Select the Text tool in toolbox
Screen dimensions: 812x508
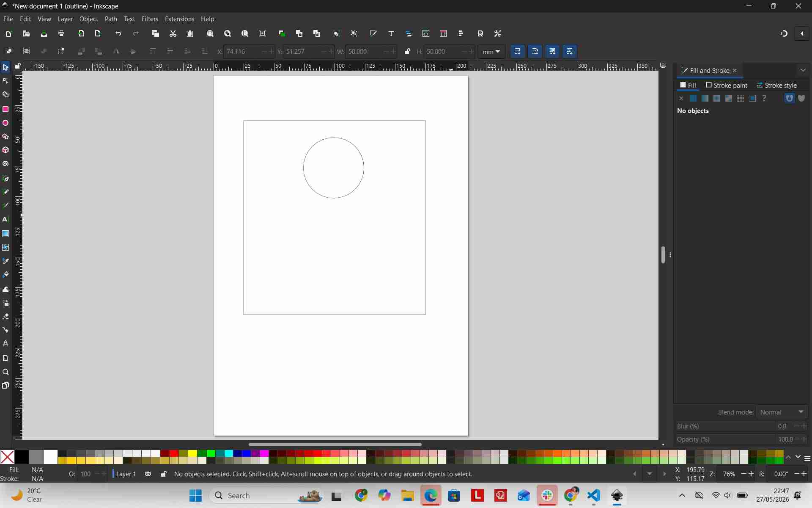[x=5, y=219]
